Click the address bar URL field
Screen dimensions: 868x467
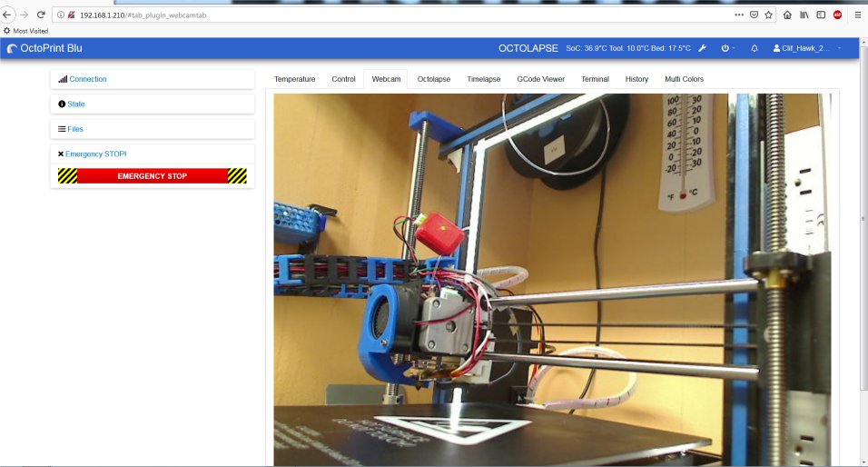(x=363, y=15)
